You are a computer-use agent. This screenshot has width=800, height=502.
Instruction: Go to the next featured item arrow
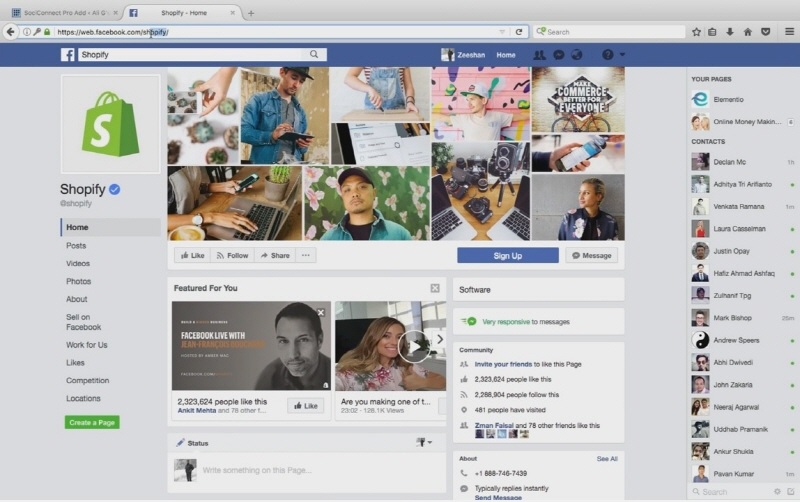pos(439,339)
